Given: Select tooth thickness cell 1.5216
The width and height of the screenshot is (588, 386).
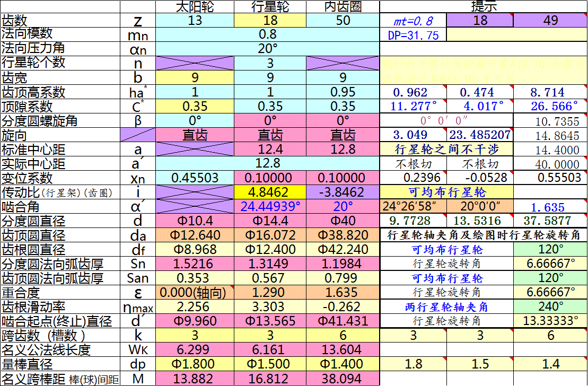Looking at the screenshot, I should 195,264.
